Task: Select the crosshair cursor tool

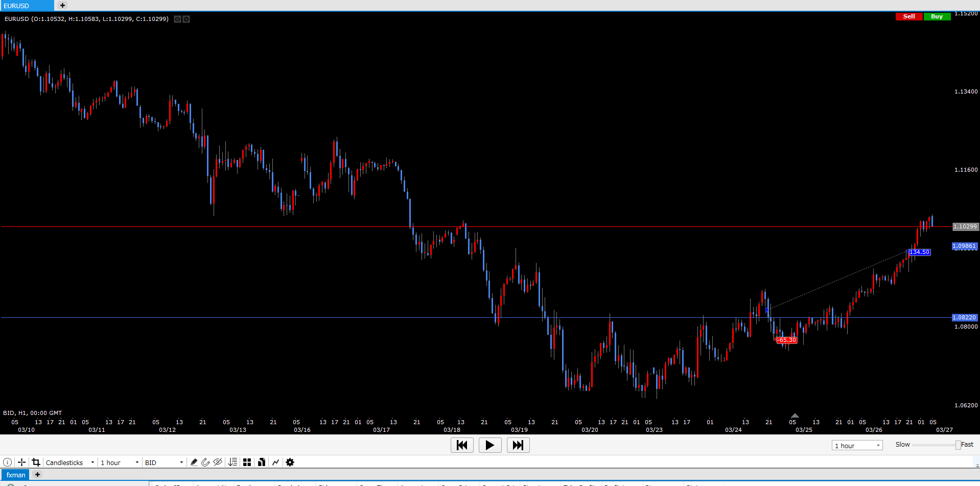Action: tap(21, 462)
